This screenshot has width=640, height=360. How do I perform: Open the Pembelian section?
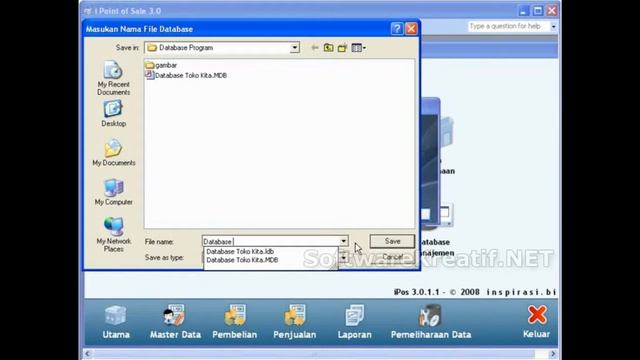click(x=235, y=322)
